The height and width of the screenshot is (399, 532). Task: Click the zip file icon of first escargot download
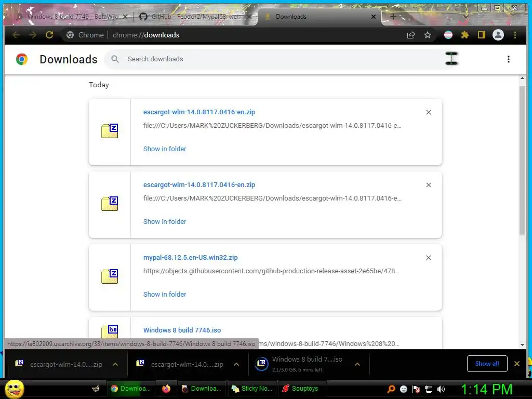(x=110, y=131)
